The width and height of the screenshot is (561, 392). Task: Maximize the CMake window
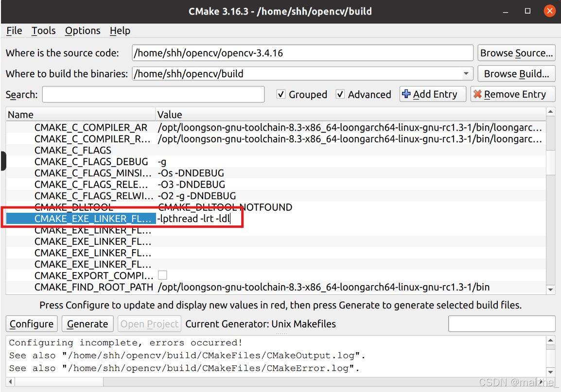point(527,11)
